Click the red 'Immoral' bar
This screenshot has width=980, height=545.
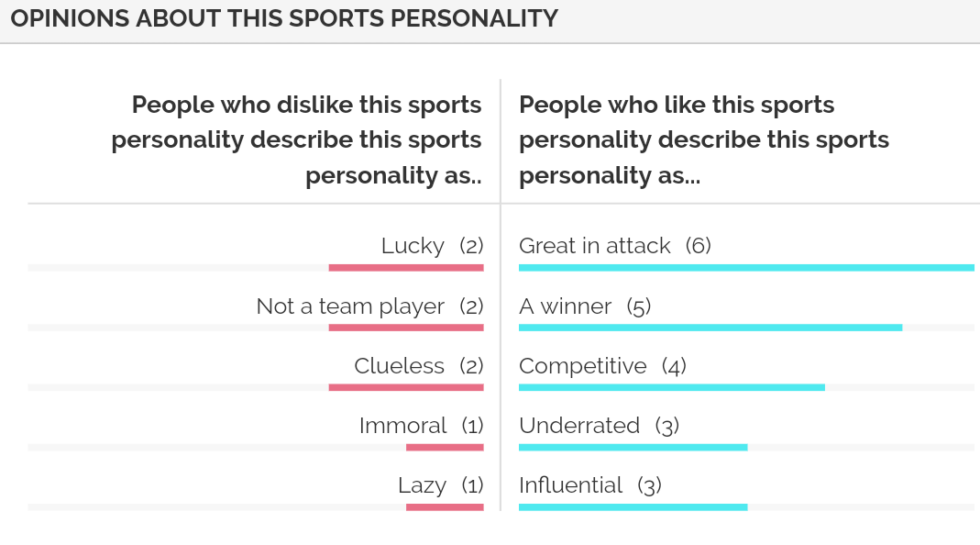click(445, 447)
